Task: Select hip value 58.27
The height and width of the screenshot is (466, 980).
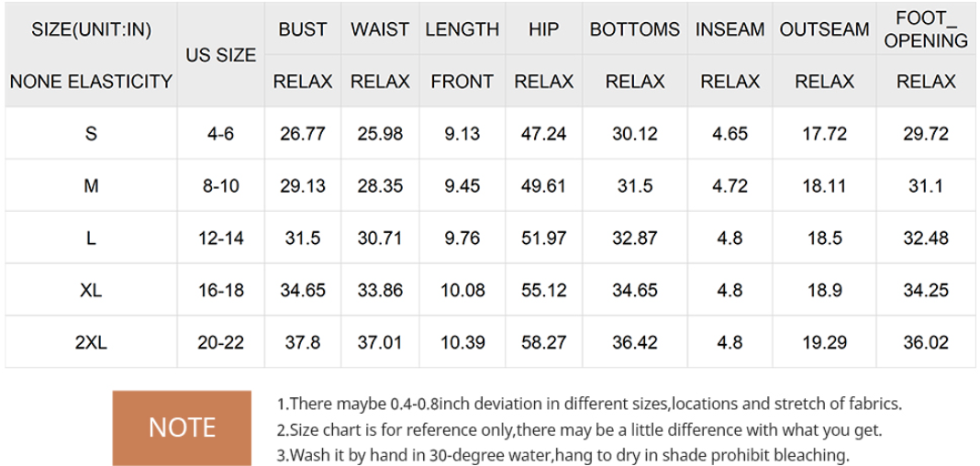Action: tap(544, 343)
